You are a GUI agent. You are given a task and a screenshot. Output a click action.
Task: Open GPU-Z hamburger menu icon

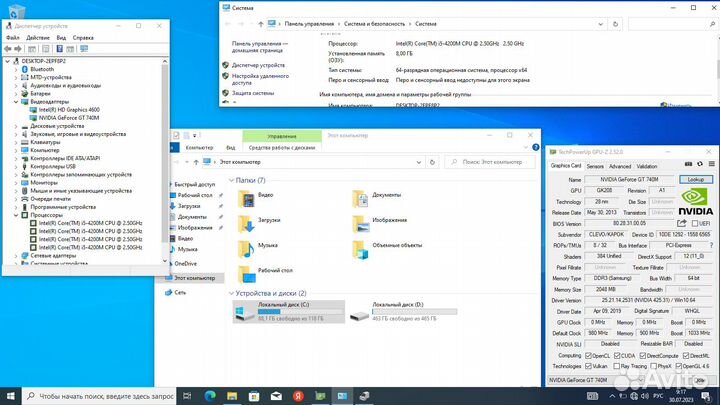pyautogui.click(x=711, y=164)
